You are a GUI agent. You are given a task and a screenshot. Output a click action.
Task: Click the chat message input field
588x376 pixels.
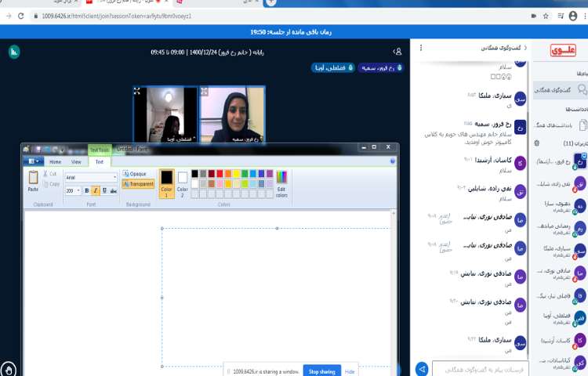(480, 369)
